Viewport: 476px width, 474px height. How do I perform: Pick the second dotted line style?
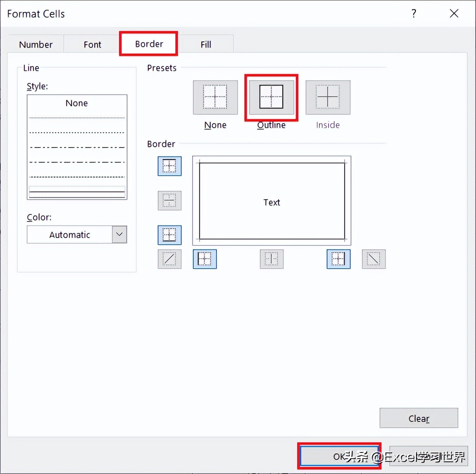point(77,133)
